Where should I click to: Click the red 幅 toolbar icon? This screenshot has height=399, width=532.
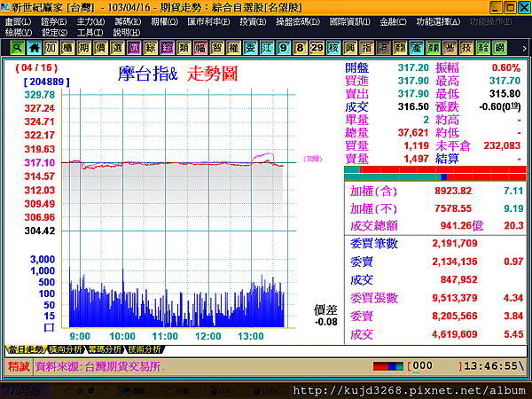200,48
